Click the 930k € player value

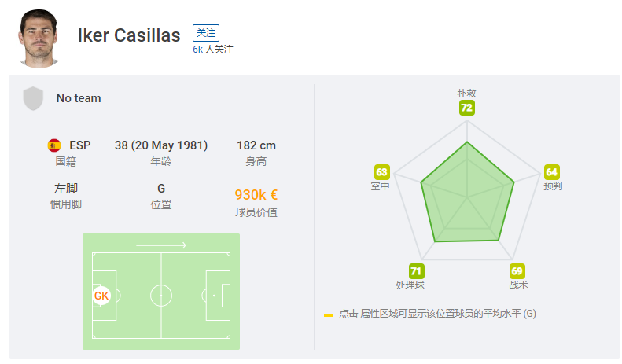(256, 195)
